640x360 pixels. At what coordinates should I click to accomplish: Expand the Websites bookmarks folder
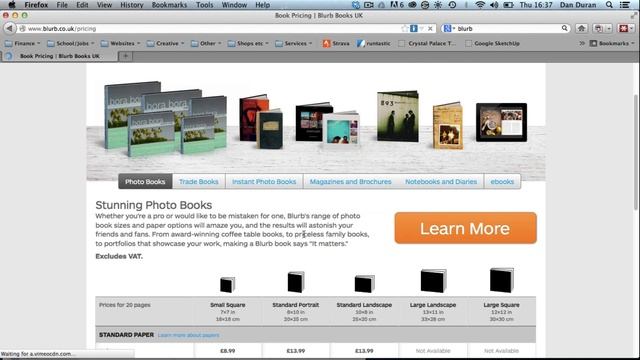[120, 43]
